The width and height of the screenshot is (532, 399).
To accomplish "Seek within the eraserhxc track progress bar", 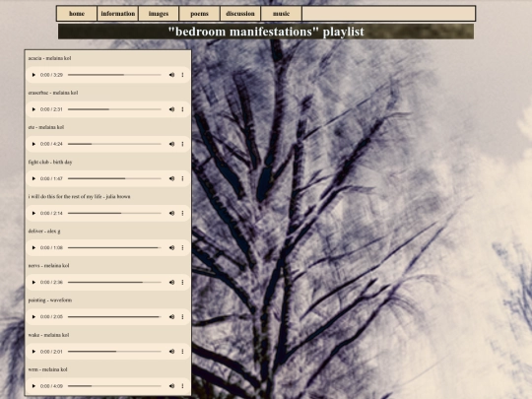I will [x=114, y=109].
